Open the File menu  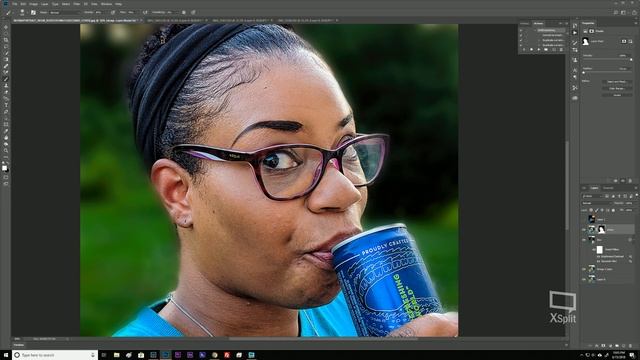pyautogui.click(x=15, y=4)
